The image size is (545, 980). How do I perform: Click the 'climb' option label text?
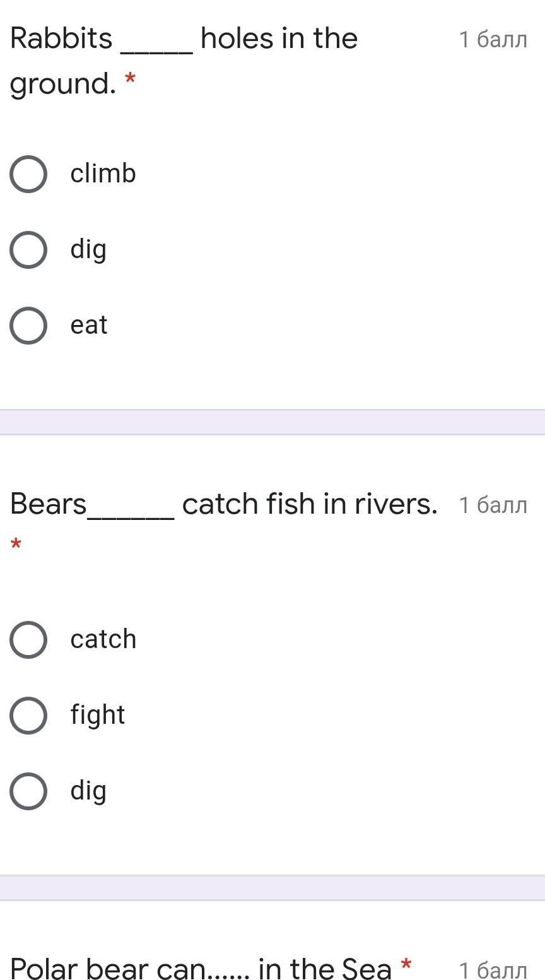(x=103, y=174)
